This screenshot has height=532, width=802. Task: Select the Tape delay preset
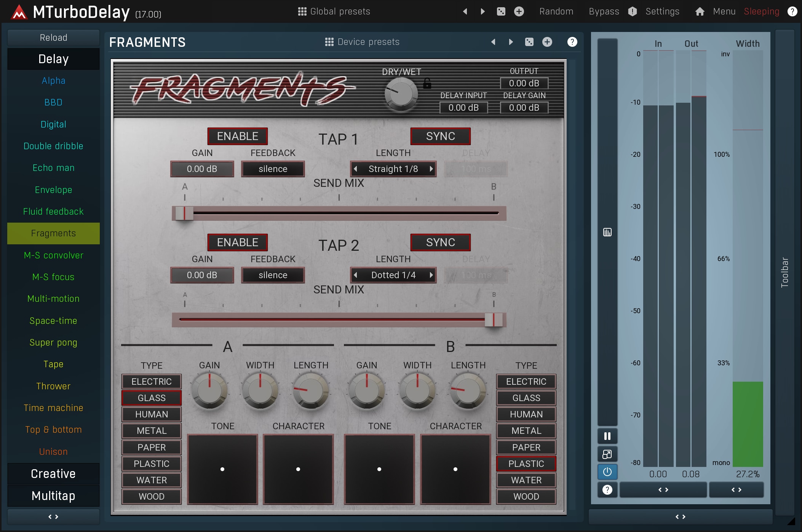point(53,364)
